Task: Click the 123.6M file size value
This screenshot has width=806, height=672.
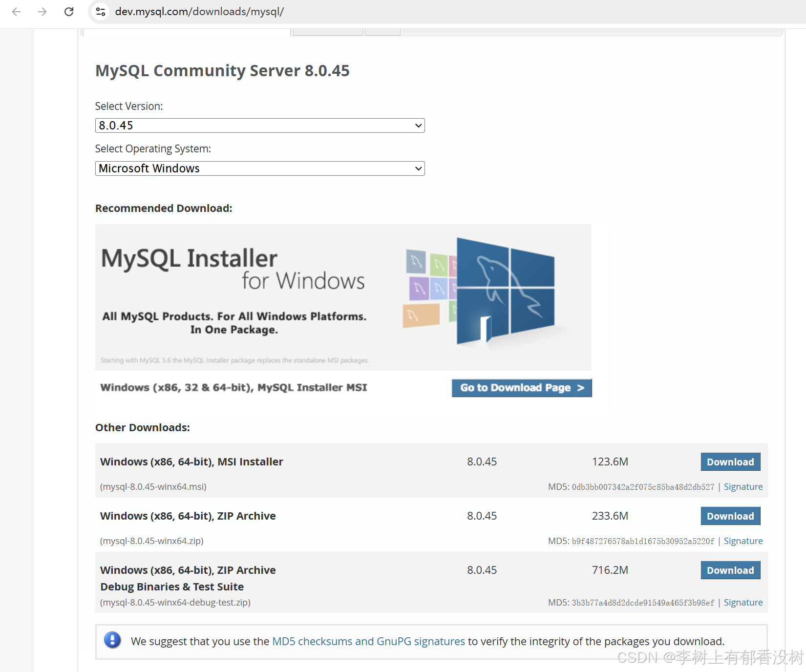Action: [610, 462]
